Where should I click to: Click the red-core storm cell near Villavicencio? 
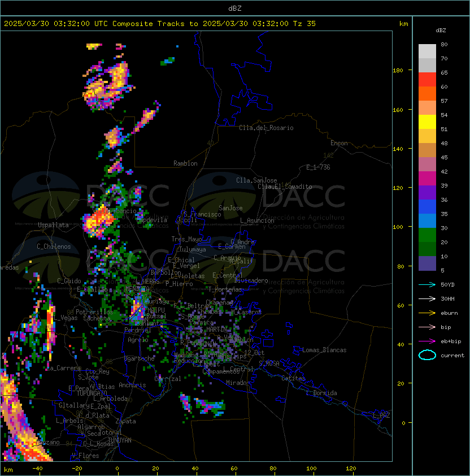point(99,221)
